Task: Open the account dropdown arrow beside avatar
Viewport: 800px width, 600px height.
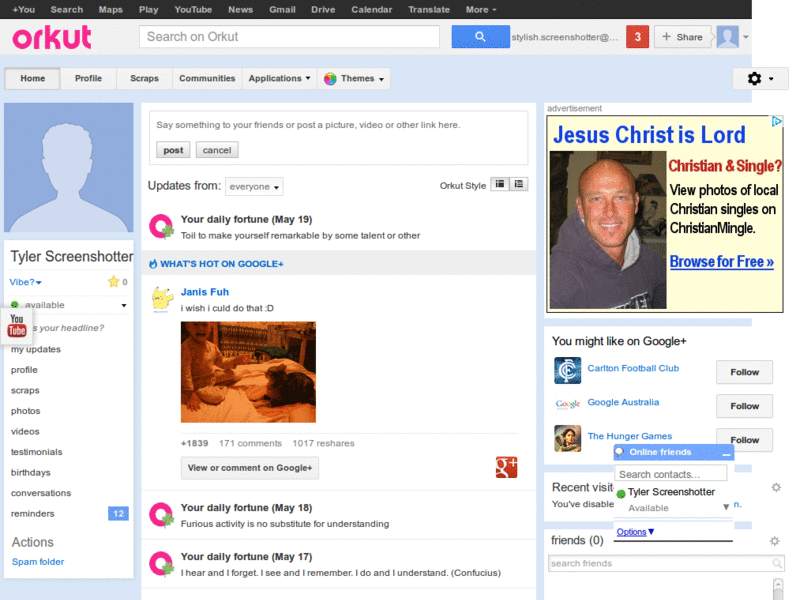Action: coord(745,37)
